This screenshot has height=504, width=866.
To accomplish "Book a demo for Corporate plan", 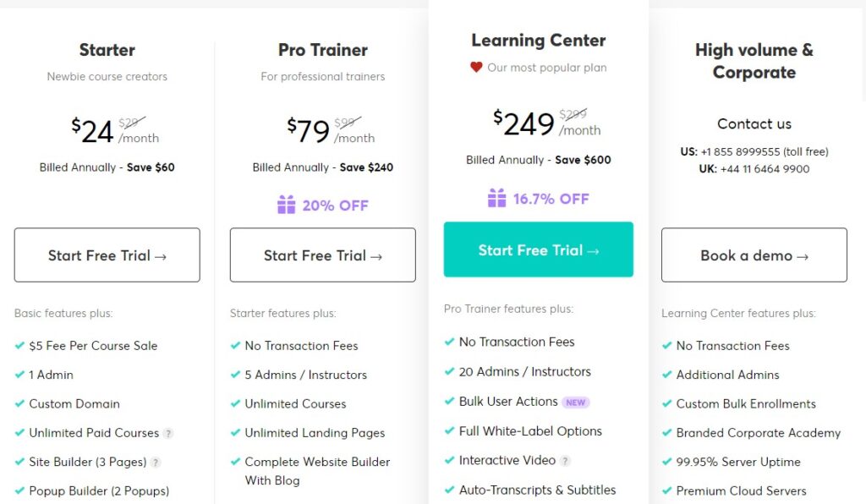I will 754,255.
